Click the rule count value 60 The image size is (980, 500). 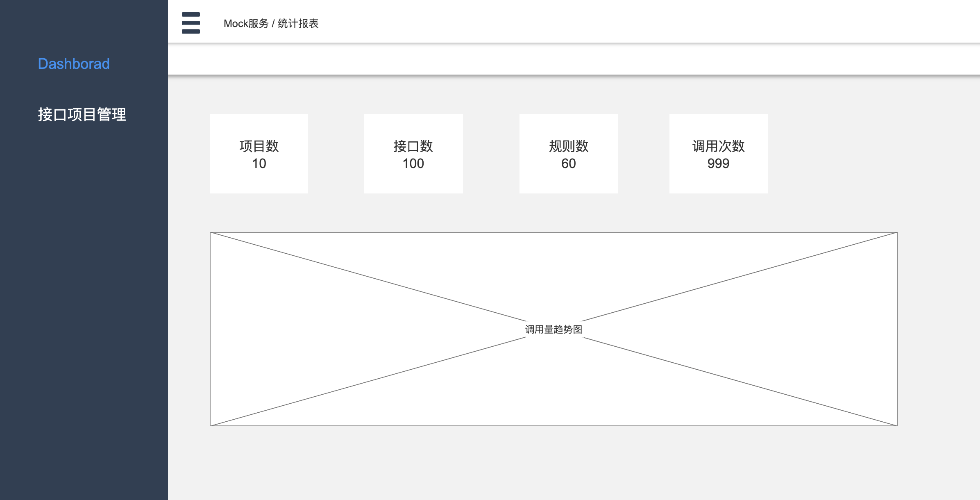568,164
